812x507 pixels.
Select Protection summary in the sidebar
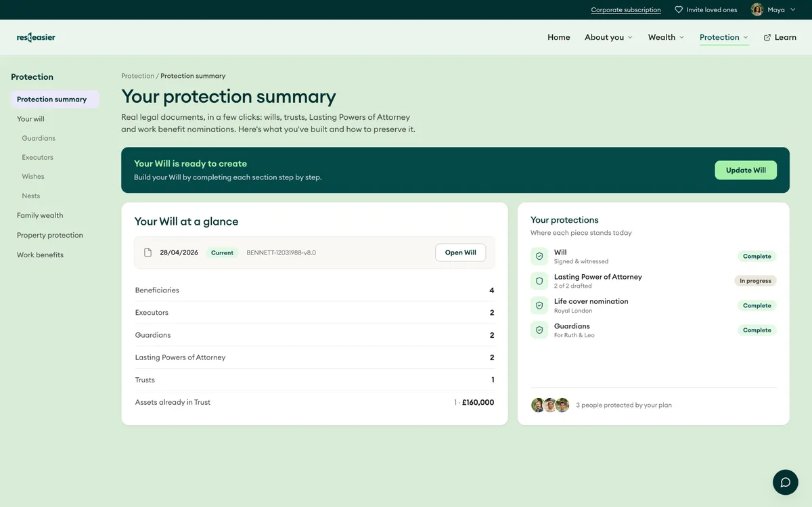55,100
